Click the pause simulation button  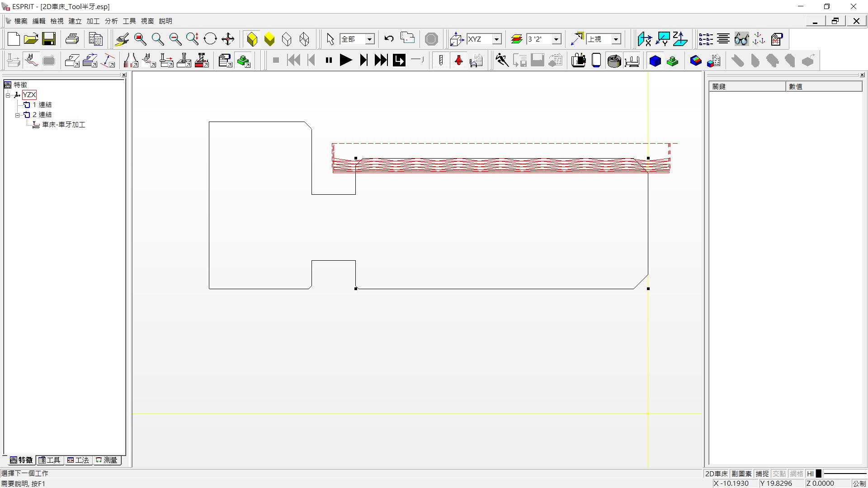329,60
